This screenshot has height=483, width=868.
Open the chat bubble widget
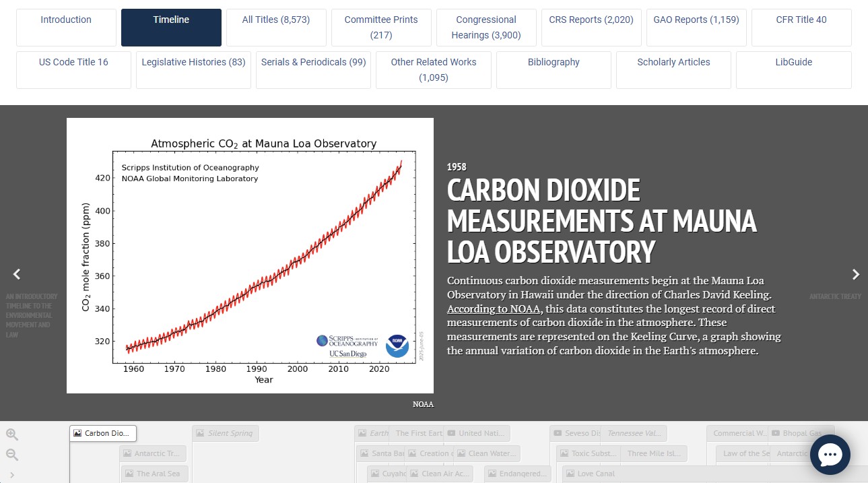[x=830, y=454]
